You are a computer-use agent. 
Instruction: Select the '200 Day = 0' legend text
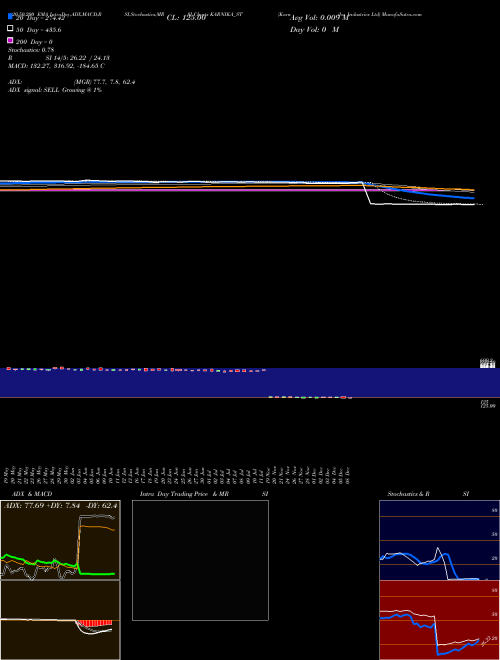coord(34,42)
